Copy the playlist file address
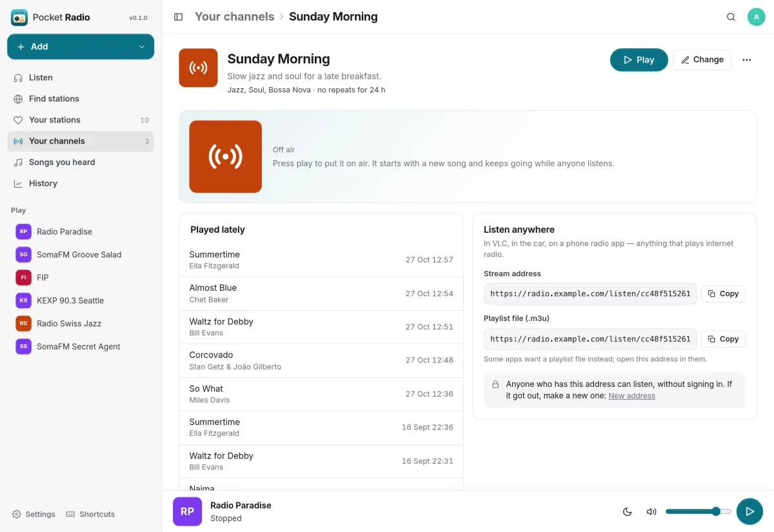This screenshot has height=532, width=774. [x=723, y=339]
